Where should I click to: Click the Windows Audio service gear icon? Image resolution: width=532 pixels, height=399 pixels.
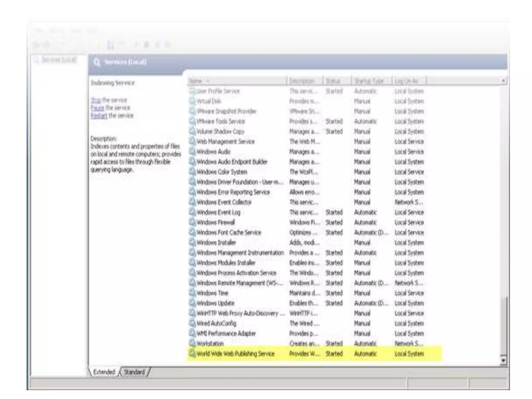tap(192, 152)
